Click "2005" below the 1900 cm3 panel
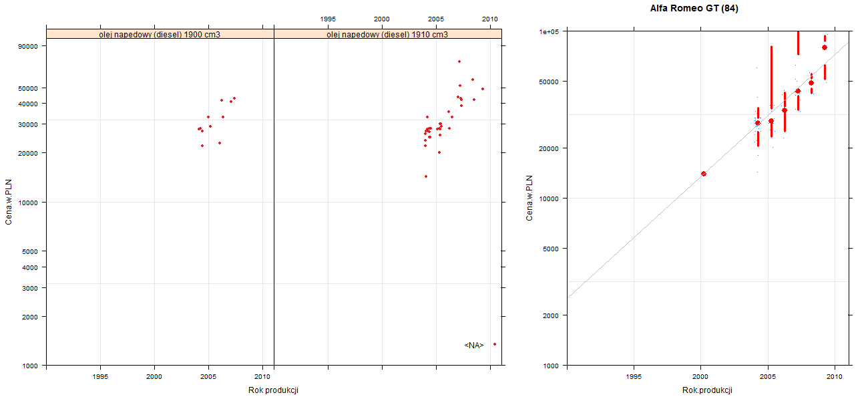 pyautogui.click(x=208, y=377)
